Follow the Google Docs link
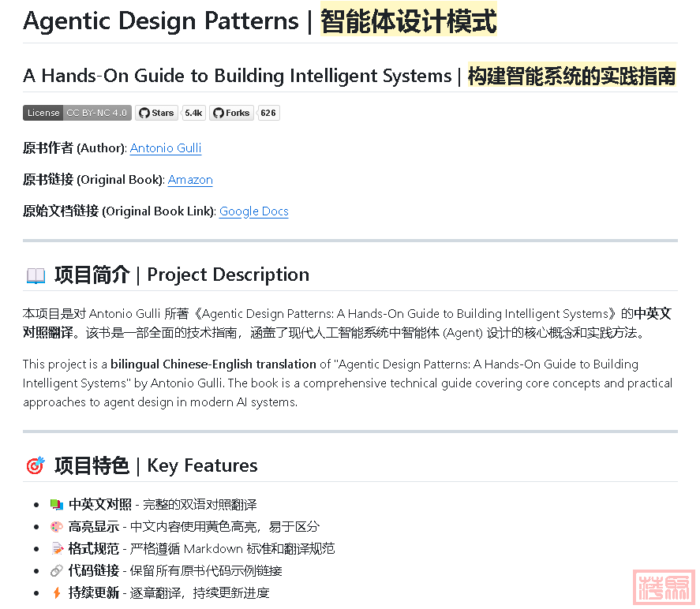 tap(253, 211)
